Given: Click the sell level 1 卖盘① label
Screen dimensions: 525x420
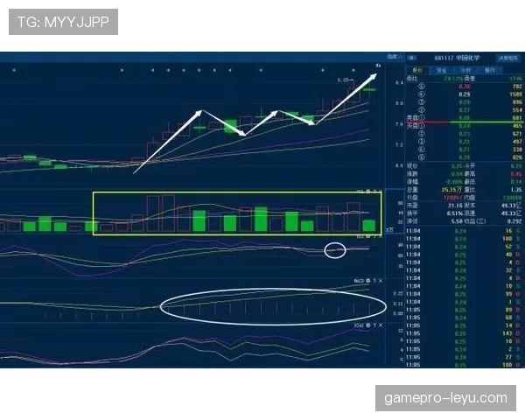Looking at the screenshot, I should pos(416,118).
